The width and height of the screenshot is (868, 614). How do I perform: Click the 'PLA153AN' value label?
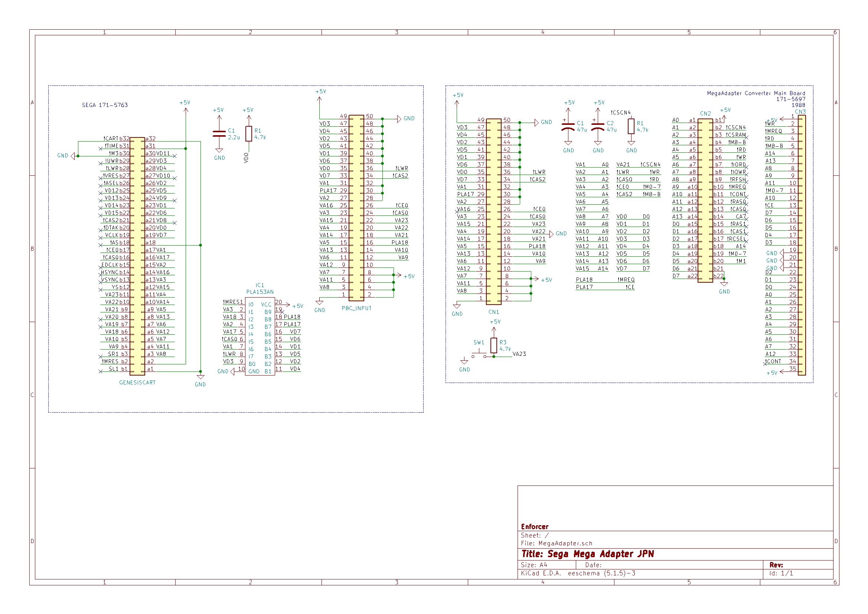pos(260,292)
